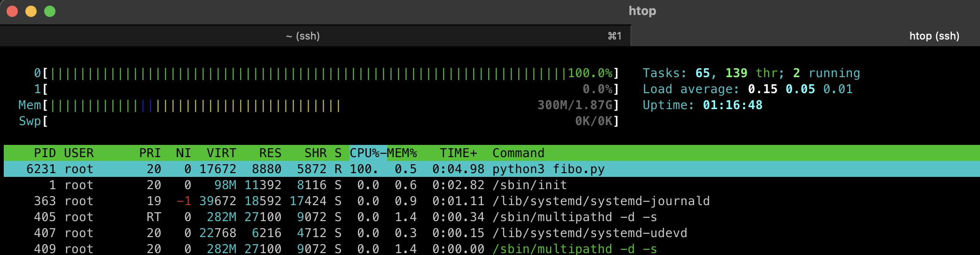Sort by the RES column header
Screen dimensions: 980x255
270,153
